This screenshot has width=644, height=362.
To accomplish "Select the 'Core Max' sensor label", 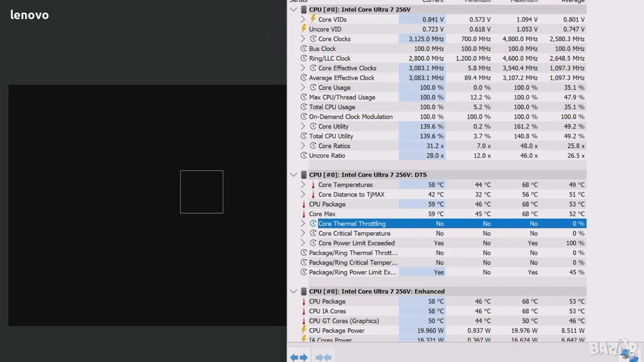I will pos(322,214).
